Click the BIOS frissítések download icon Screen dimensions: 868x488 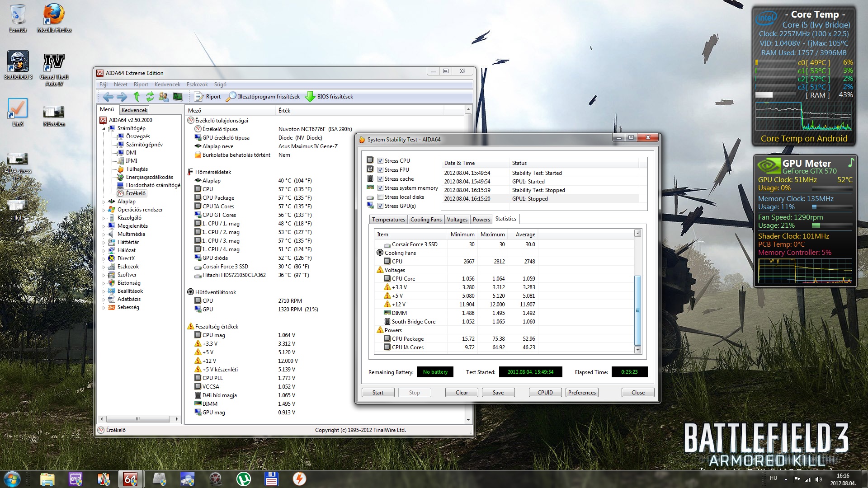[310, 96]
